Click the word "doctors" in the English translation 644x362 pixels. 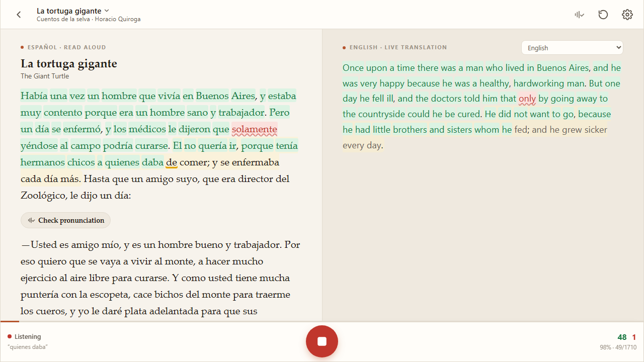(445, 99)
